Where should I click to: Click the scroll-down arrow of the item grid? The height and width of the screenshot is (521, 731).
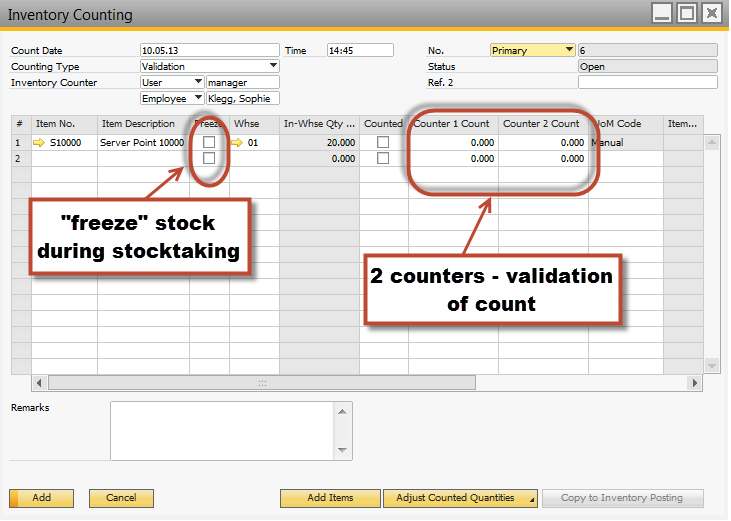coord(711,365)
